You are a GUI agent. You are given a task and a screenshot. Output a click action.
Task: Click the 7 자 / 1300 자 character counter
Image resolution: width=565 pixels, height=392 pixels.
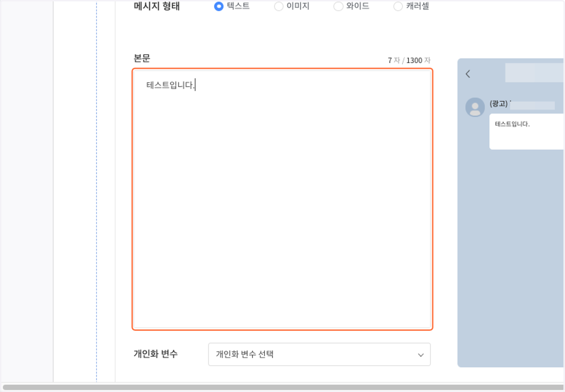tap(409, 61)
